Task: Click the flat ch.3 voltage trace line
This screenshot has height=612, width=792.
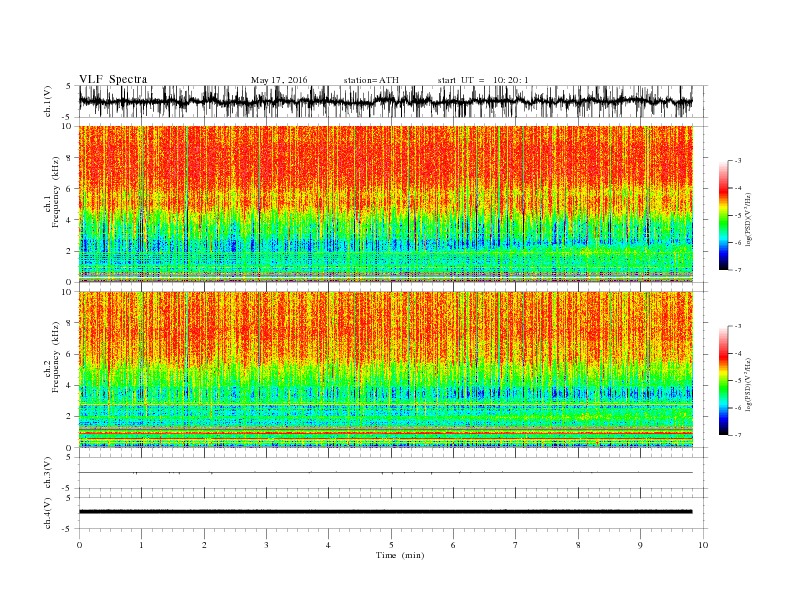Action: pos(385,473)
